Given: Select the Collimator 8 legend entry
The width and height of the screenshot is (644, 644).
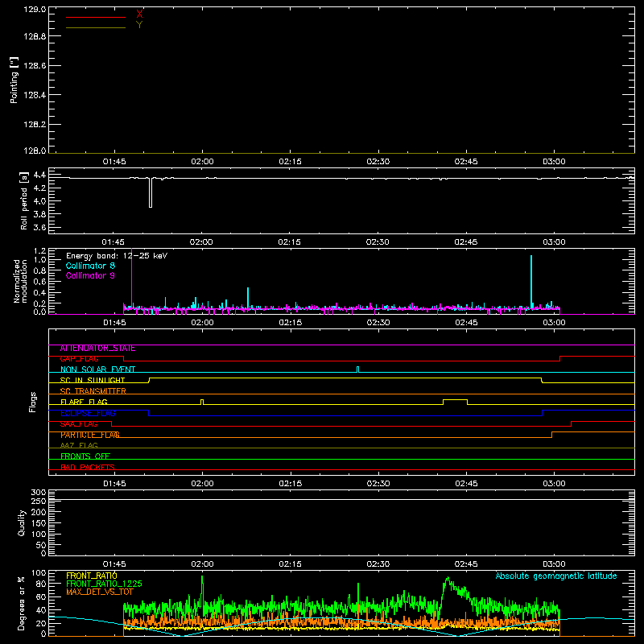Looking at the screenshot, I should coord(90,266).
